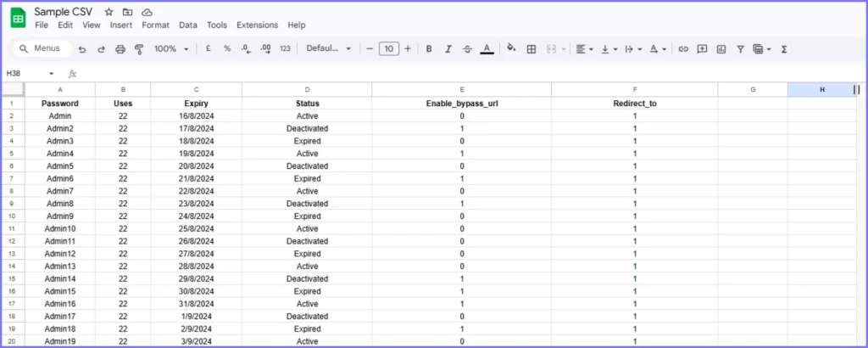
Task: Open the Extensions menu
Action: click(257, 25)
